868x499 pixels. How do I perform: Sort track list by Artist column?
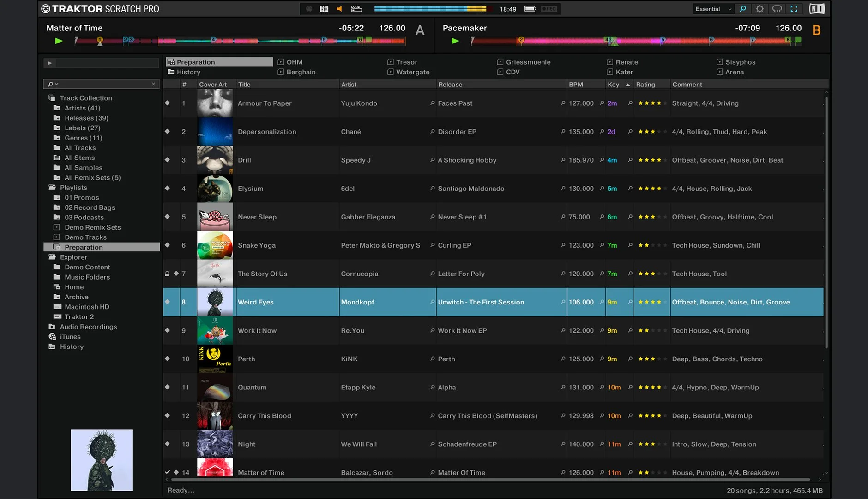click(387, 85)
